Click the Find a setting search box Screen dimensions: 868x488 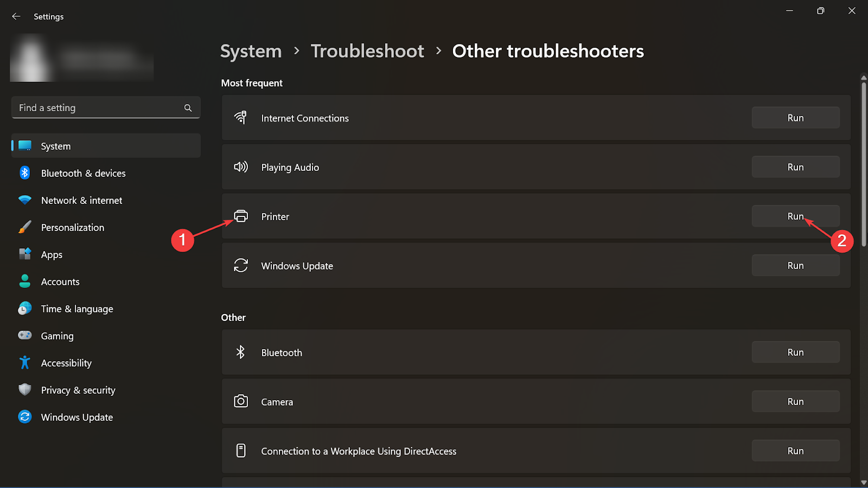pos(106,107)
